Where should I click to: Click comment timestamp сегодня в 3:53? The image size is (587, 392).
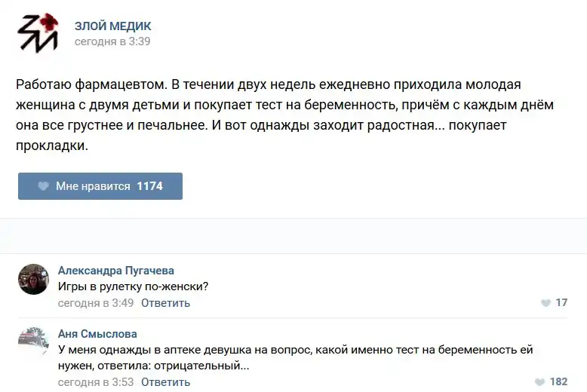point(96,382)
